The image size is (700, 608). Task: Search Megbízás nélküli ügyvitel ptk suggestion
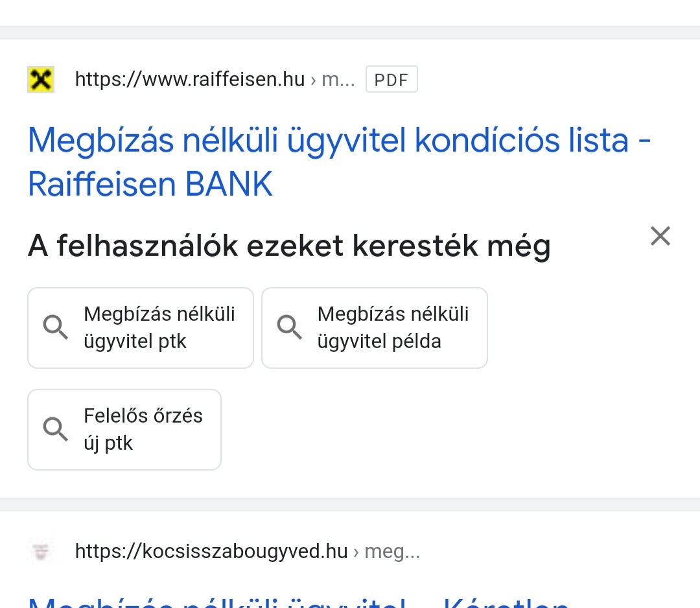point(141,328)
